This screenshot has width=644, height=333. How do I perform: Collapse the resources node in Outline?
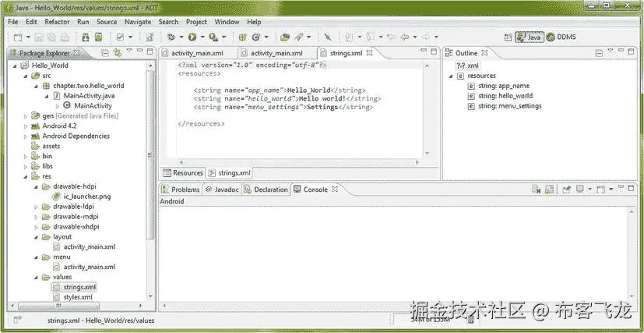(451, 76)
